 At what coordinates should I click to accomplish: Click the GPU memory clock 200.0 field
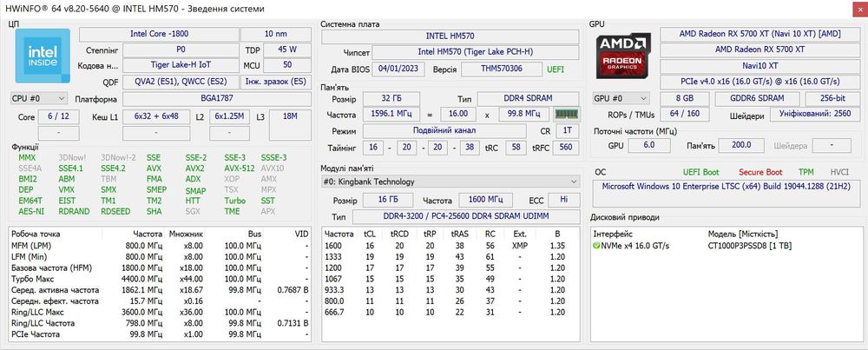coord(741,145)
